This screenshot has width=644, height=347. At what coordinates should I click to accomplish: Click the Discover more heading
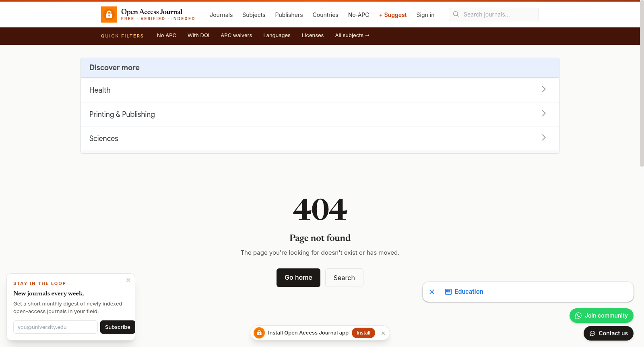coord(114,68)
